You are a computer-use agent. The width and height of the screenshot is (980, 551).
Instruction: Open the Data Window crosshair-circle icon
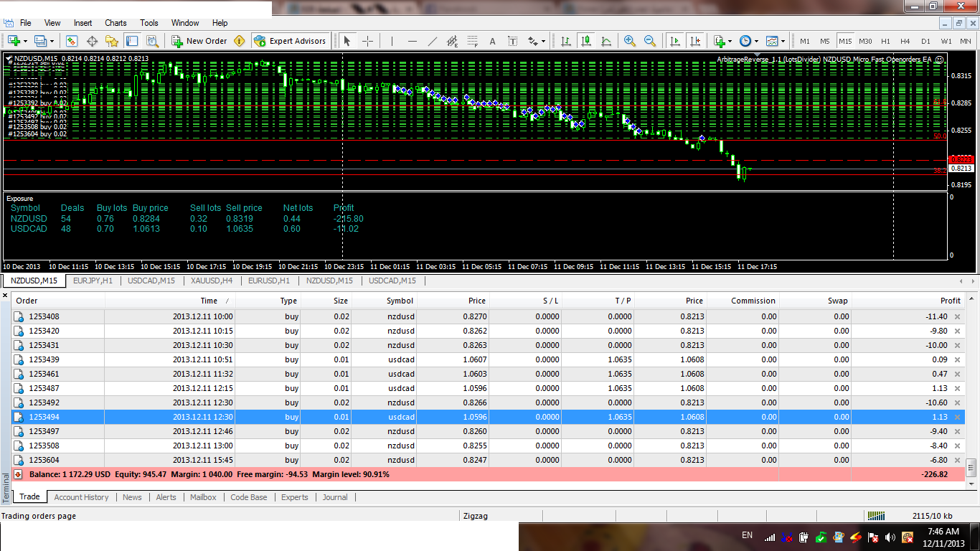pos(92,41)
